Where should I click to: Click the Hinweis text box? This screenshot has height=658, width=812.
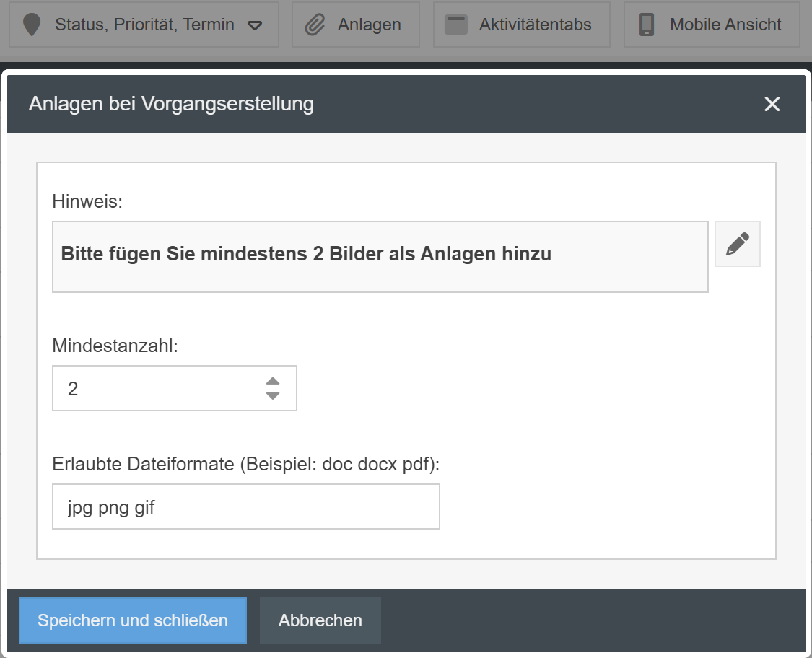[x=380, y=257]
